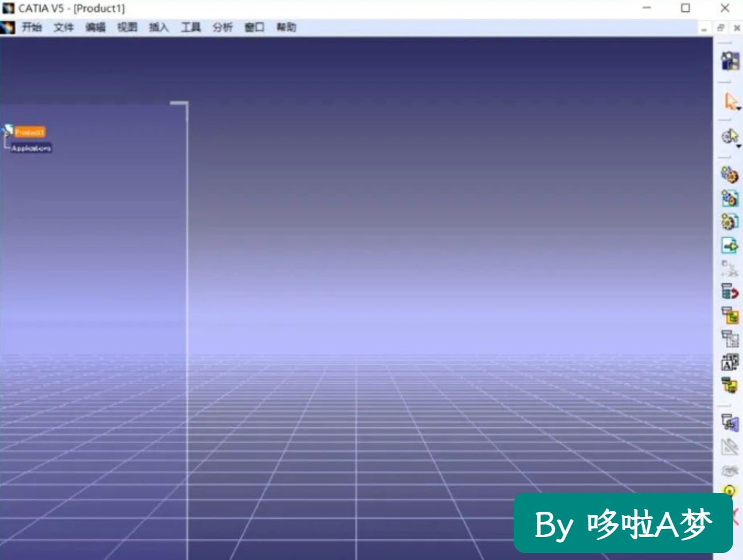Viewport: 743px width, 560px height.
Task: Restore the inner Product1 document window
Action: 721,28
